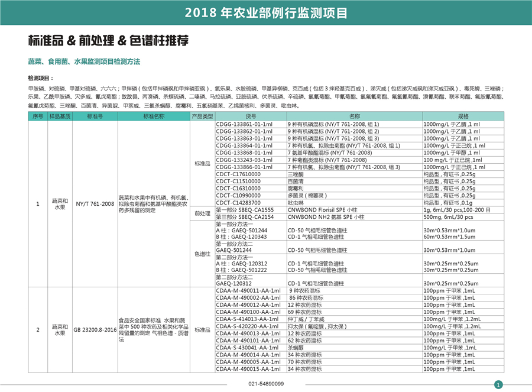Click subtitle 蔬菜、食用菌、水果监测项目检测方法

coord(84,61)
